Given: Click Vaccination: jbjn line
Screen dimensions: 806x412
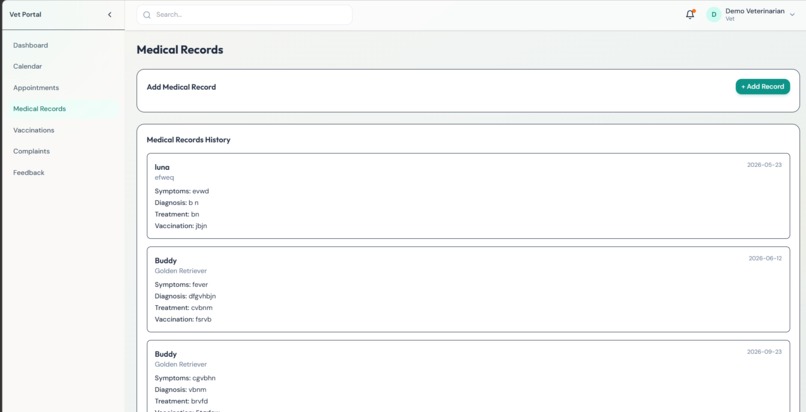Looking at the screenshot, I should 181,226.
